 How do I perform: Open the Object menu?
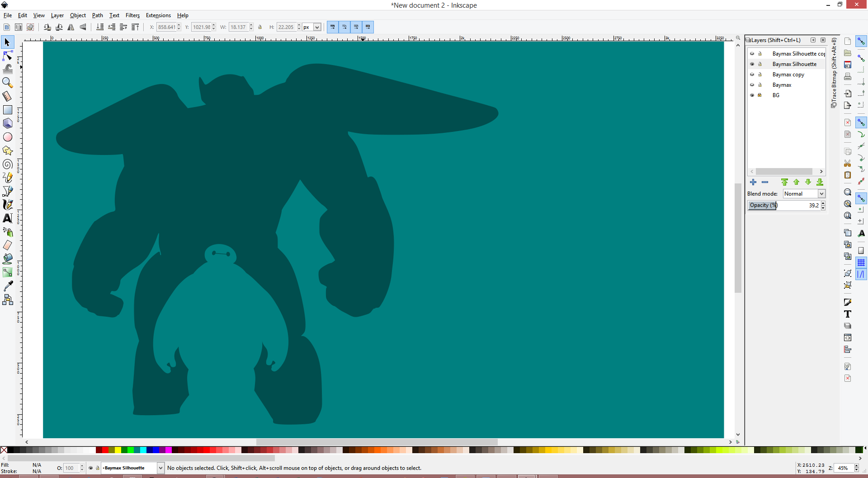78,15
